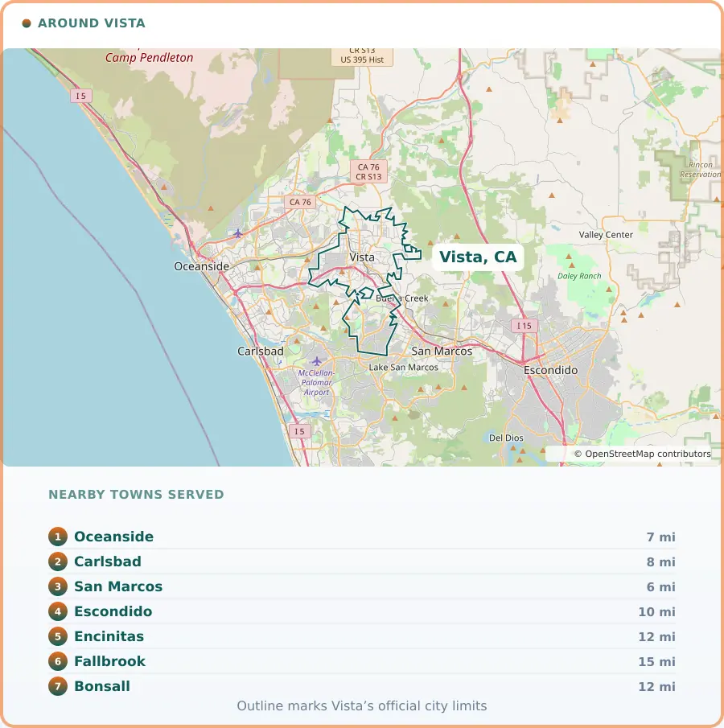Select the Fallbrook town name in the list

click(110, 661)
